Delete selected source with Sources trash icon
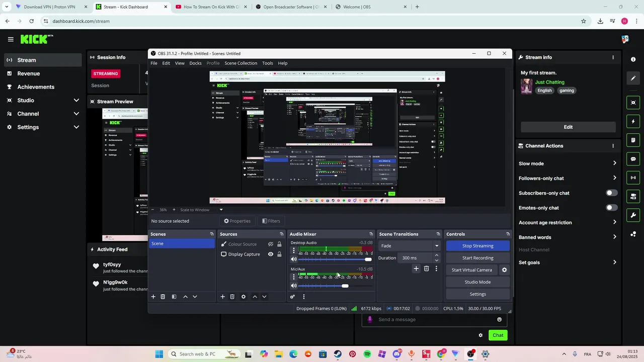This screenshot has width=644, height=362. pyautogui.click(x=232, y=297)
